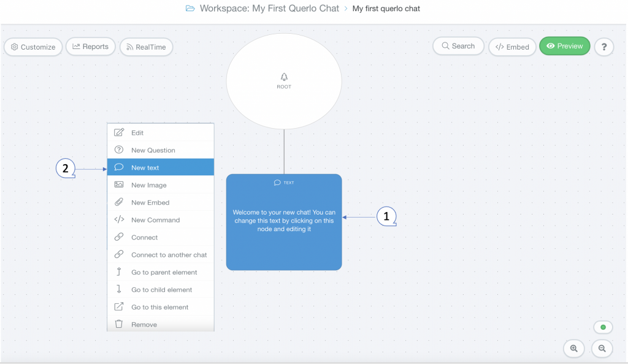Click the Search button

[x=458, y=46]
